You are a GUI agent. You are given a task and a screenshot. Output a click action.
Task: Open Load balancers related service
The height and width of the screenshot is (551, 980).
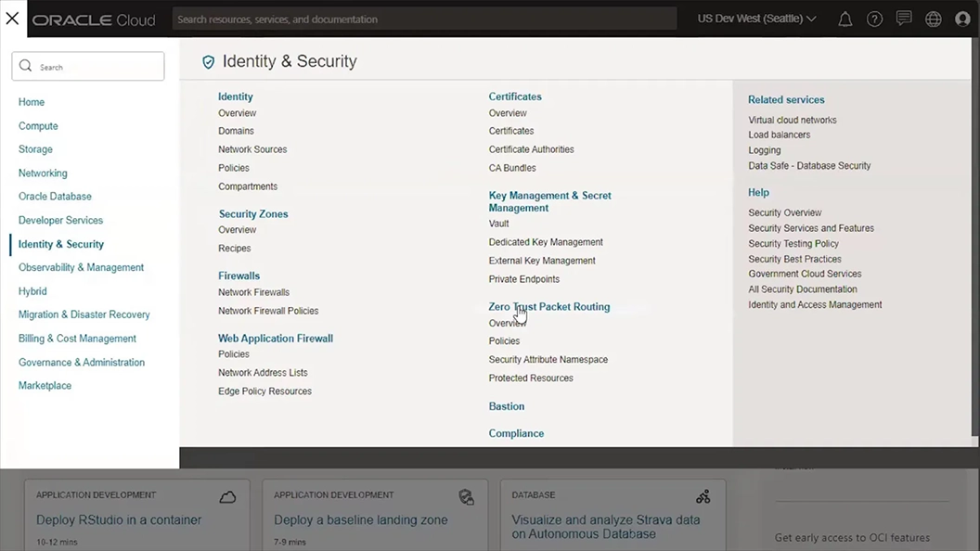coord(780,135)
